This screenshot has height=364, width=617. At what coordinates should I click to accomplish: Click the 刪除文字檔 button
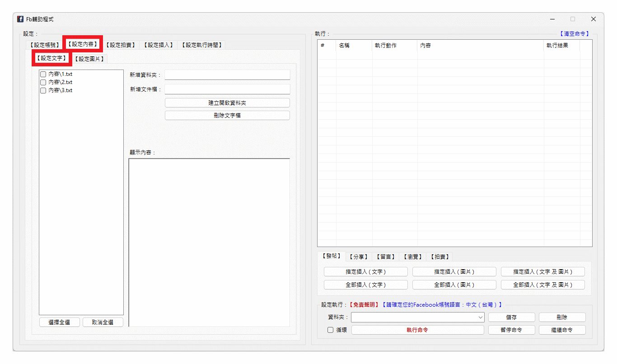coord(227,116)
